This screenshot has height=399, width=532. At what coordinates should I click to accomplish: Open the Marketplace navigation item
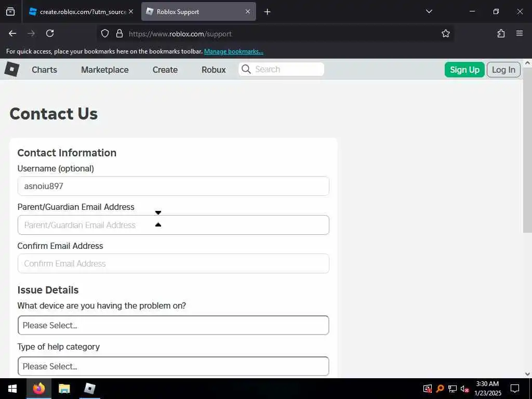click(x=105, y=70)
